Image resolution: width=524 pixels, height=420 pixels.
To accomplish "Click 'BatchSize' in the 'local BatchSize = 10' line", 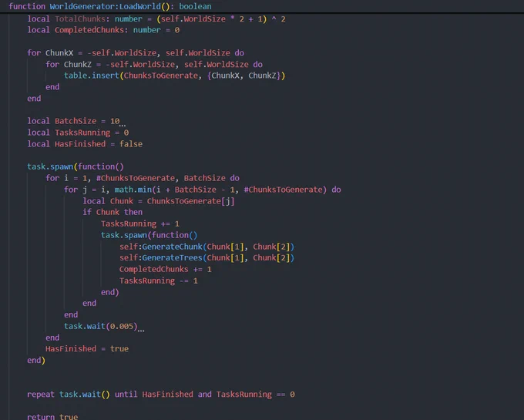I will coord(76,121).
